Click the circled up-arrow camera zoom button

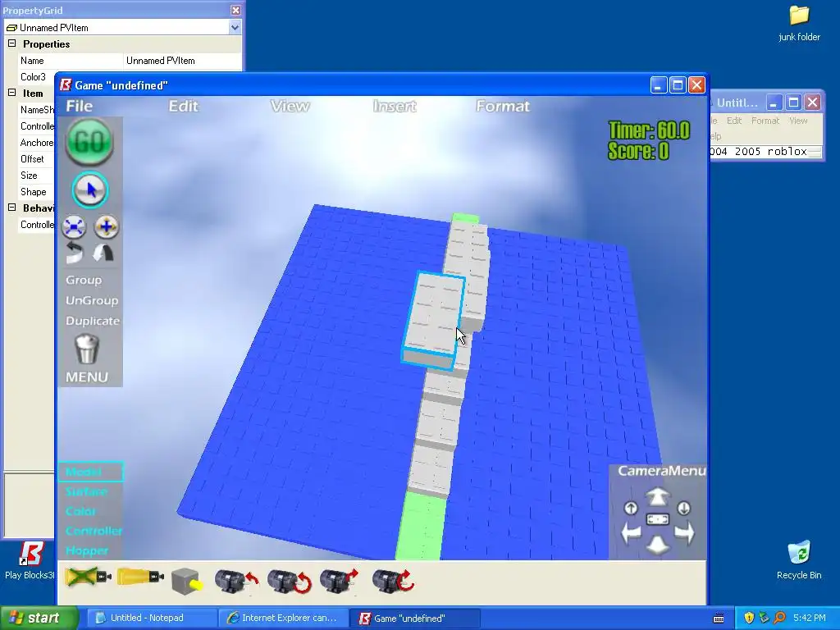pos(631,508)
